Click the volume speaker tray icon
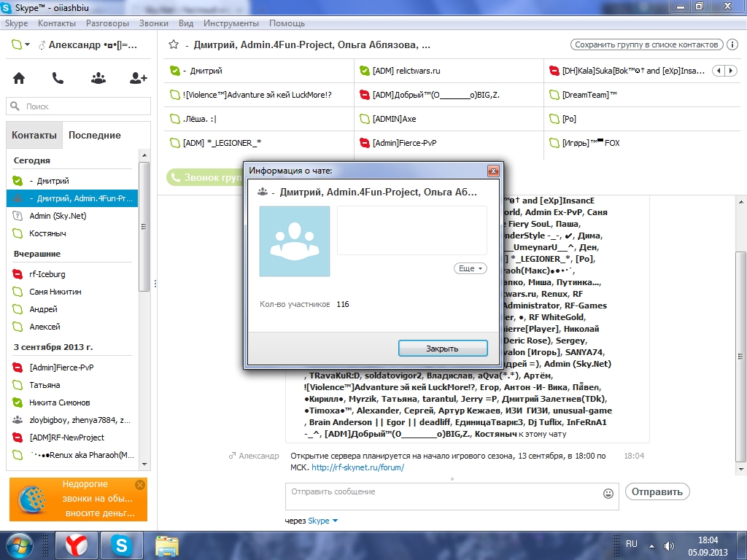 pos(669,545)
